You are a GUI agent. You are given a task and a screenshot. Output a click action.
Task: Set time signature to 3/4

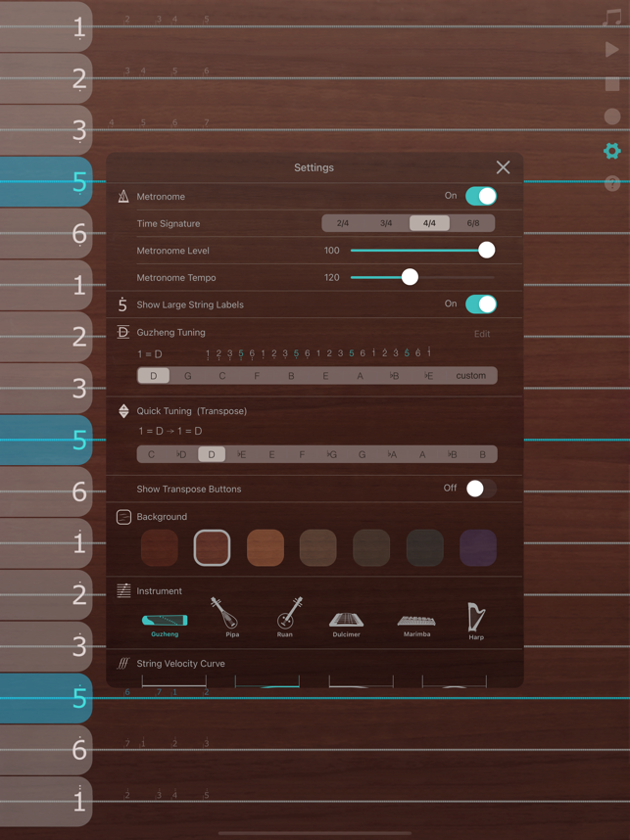386,223
